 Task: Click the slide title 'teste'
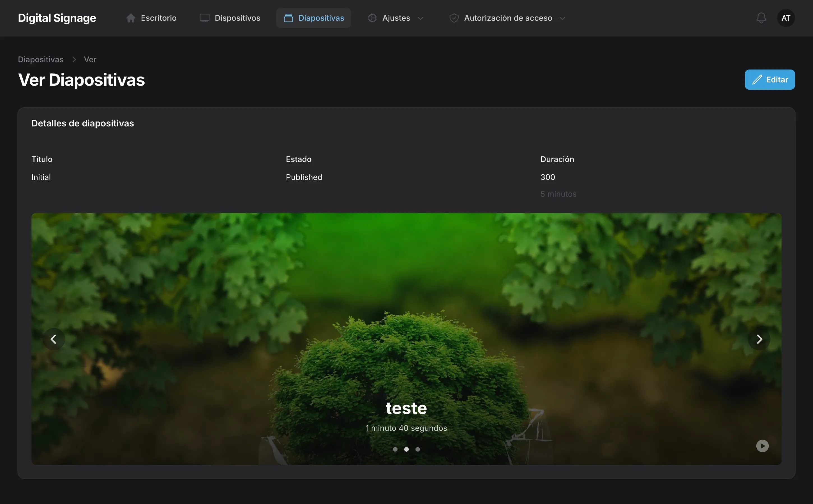(406, 408)
